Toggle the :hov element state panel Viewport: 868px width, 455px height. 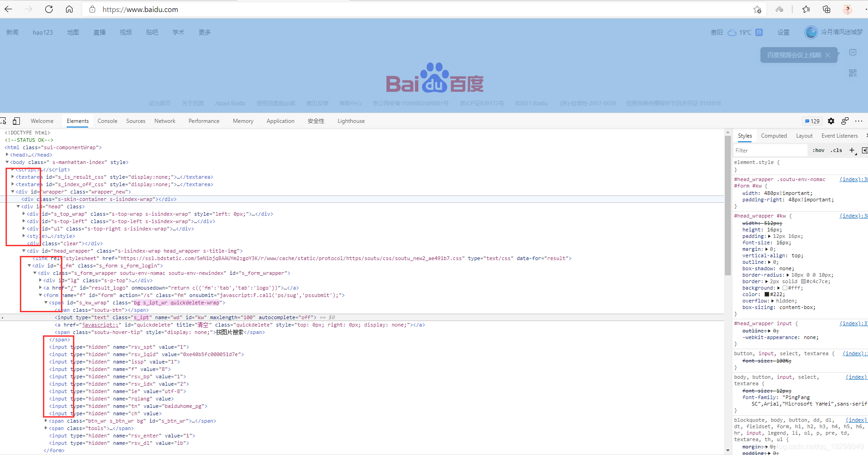pyautogui.click(x=819, y=150)
